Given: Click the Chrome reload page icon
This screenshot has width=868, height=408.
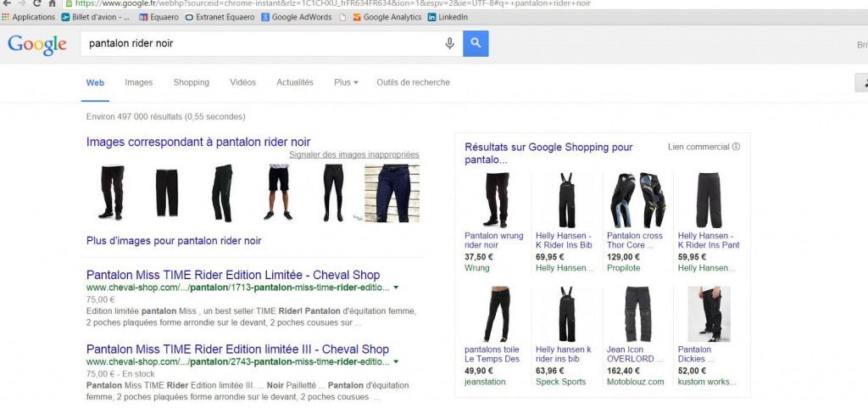Looking at the screenshot, I should pos(36,3).
